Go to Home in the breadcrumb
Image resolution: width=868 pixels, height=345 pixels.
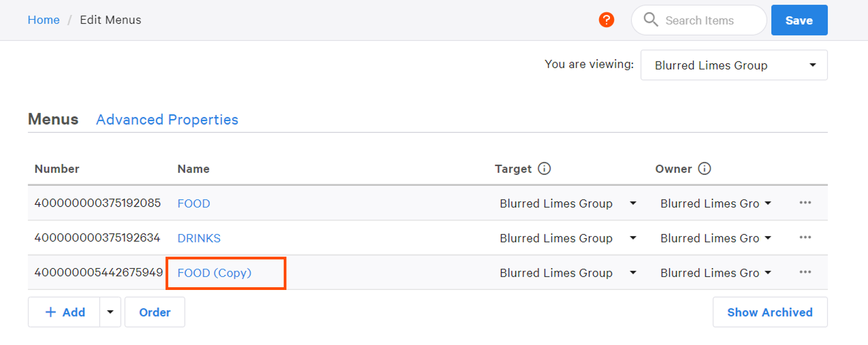pos(44,20)
